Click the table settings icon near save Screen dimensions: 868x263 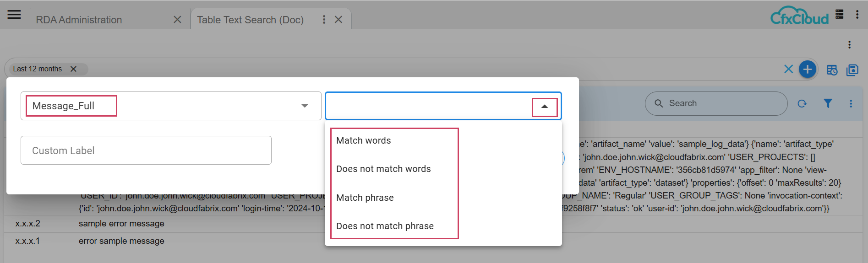click(x=832, y=70)
